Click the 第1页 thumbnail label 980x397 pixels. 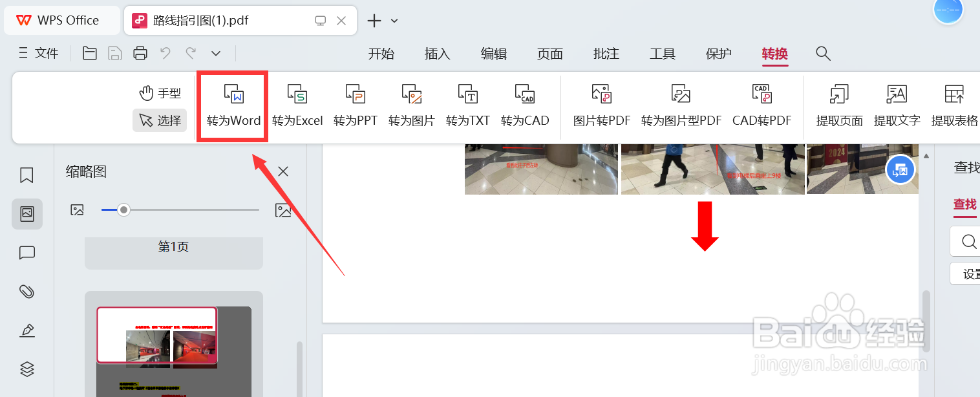point(174,247)
